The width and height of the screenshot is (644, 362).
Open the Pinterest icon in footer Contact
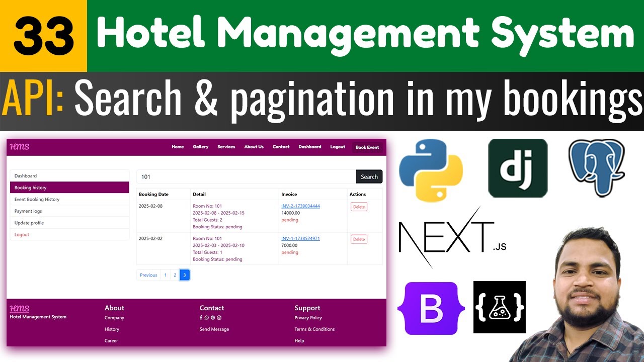click(x=213, y=318)
